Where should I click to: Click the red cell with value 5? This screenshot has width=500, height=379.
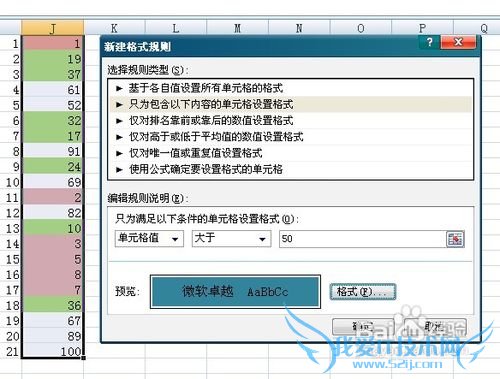click(x=53, y=259)
